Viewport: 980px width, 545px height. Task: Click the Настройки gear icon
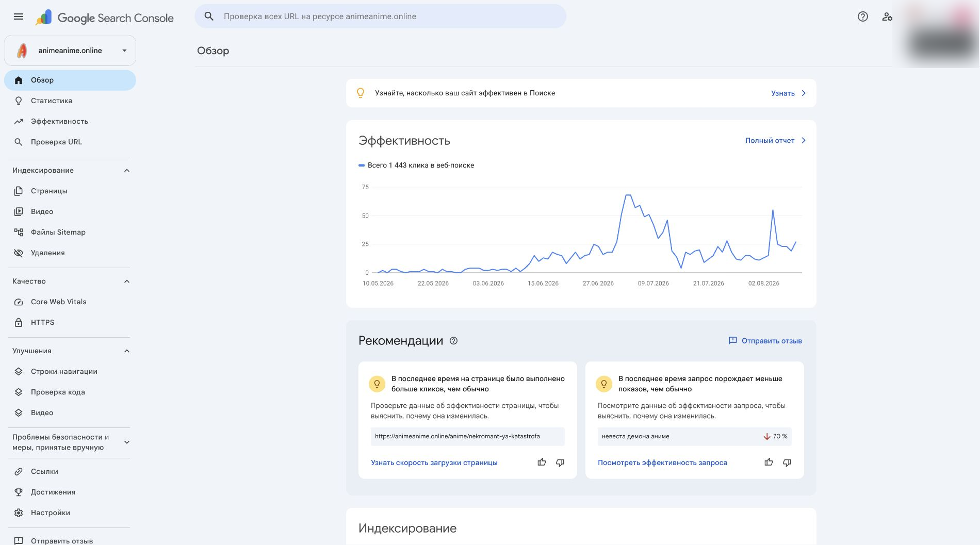pyautogui.click(x=19, y=513)
